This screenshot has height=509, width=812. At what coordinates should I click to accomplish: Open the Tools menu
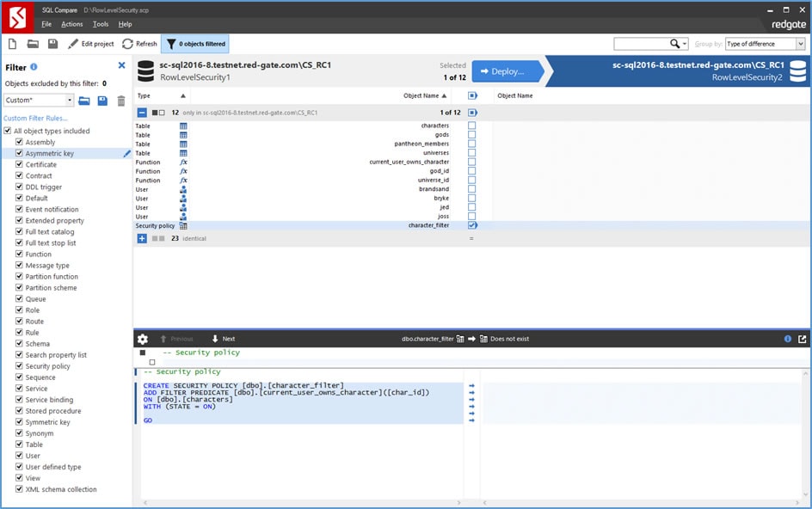[x=101, y=24]
